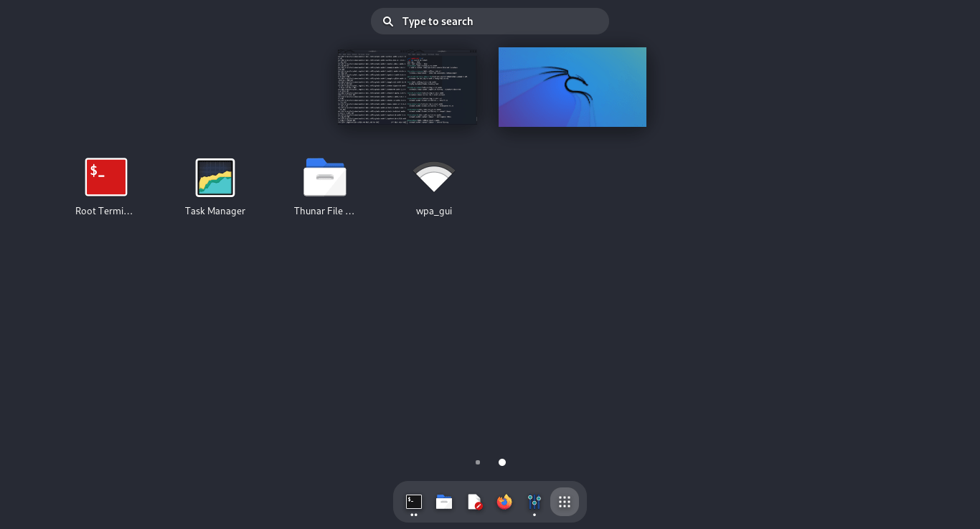Launch Root Terminal from the app grid
Screen dimensions: 980x529
(105, 177)
